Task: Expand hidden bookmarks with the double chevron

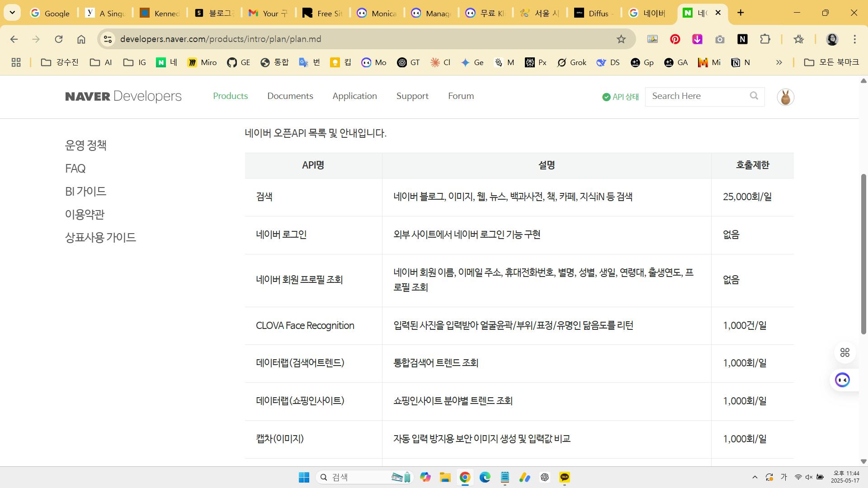Action: coord(779,62)
